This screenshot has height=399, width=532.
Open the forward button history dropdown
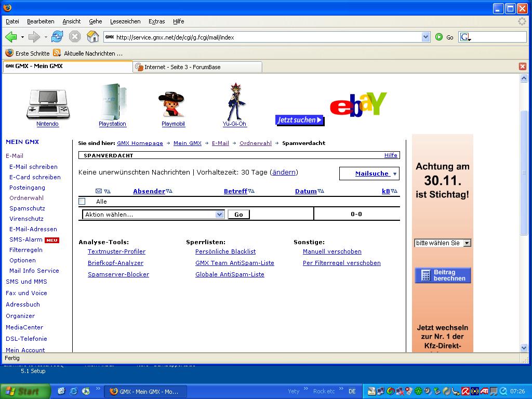[x=46, y=37]
